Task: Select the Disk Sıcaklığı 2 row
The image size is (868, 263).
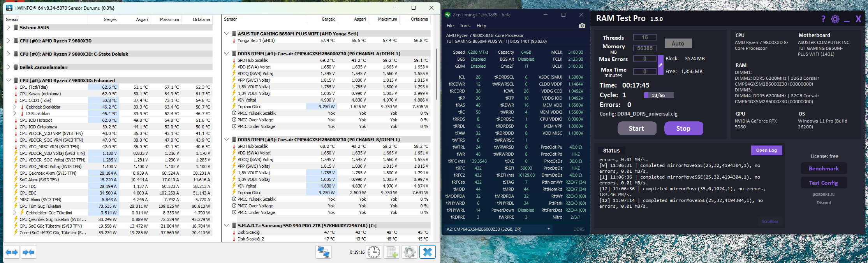Action: pos(331,239)
